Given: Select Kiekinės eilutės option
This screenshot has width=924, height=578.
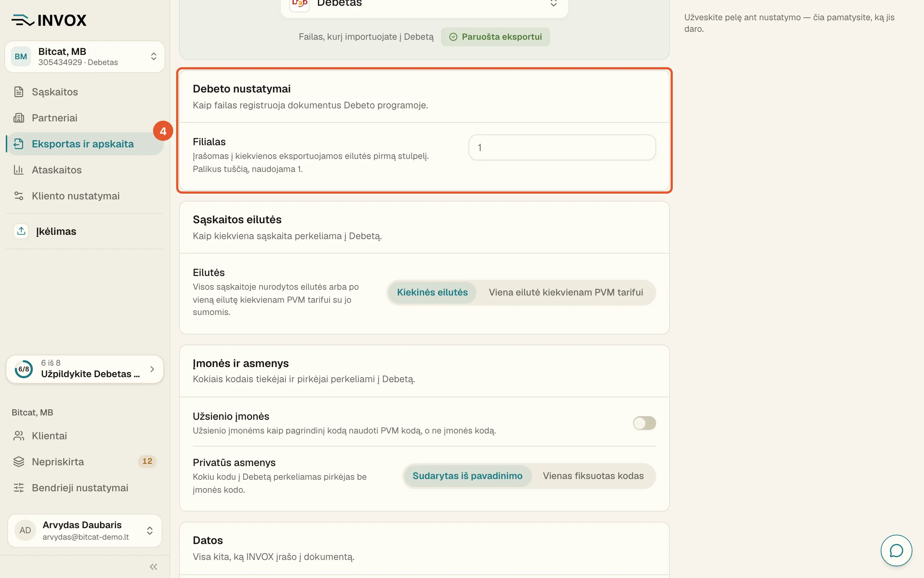Looking at the screenshot, I should (432, 293).
